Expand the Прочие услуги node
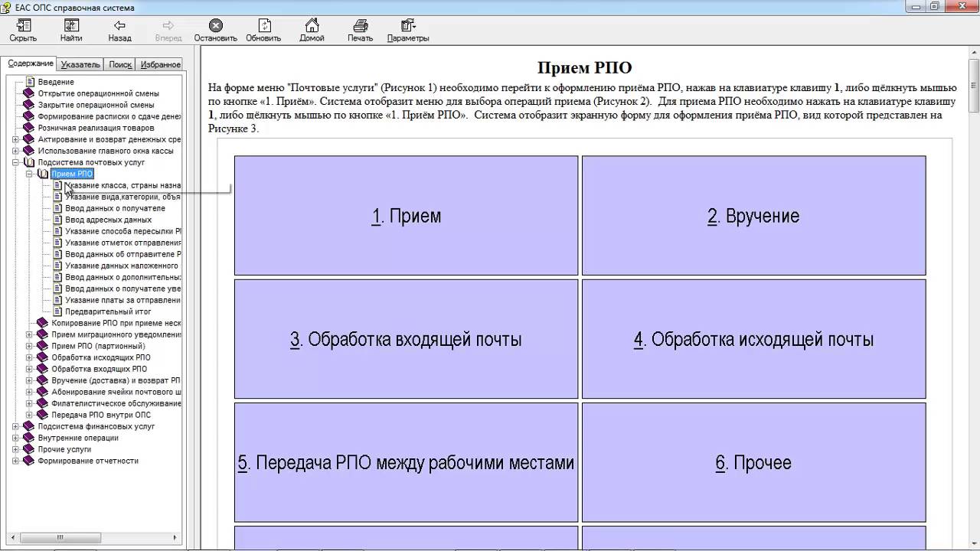 pos(16,449)
